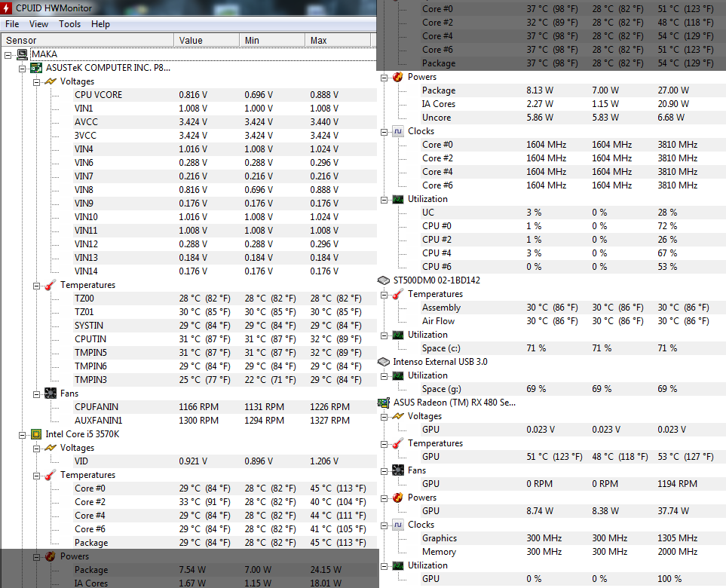
Task: Select the CPU VCORE row
Action: [225, 95]
